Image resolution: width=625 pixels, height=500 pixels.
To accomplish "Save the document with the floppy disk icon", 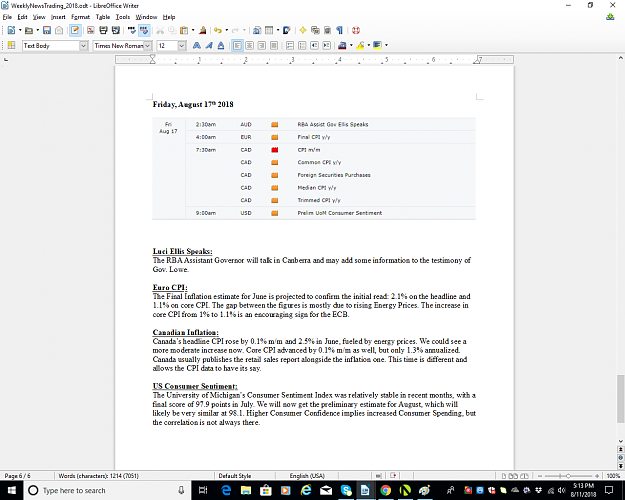I will click(47, 30).
